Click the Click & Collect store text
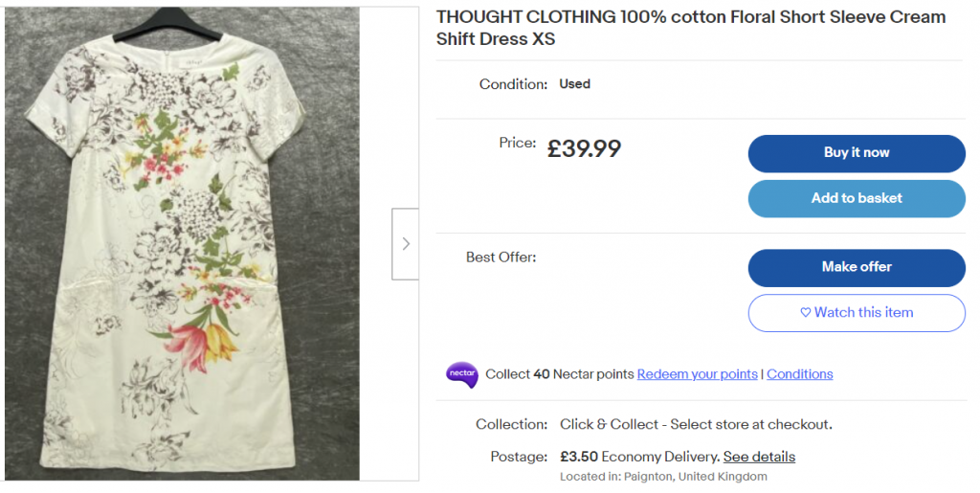The height and width of the screenshot is (493, 980). 696,424
